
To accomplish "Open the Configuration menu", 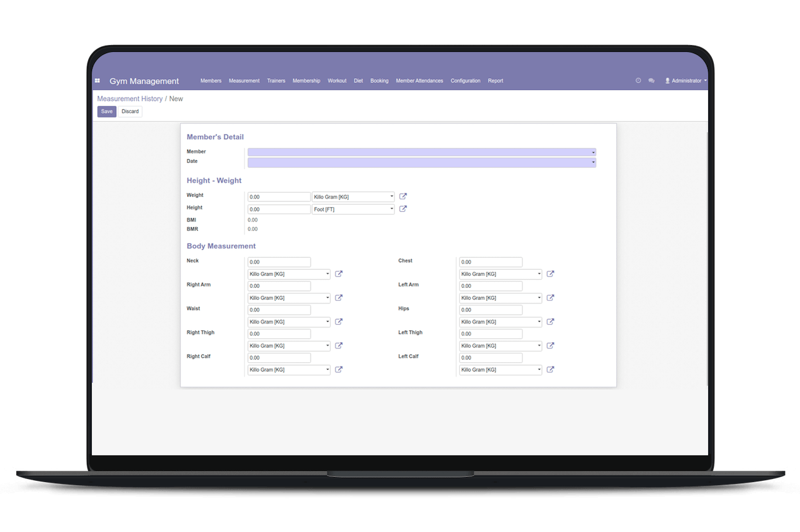I will click(466, 81).
